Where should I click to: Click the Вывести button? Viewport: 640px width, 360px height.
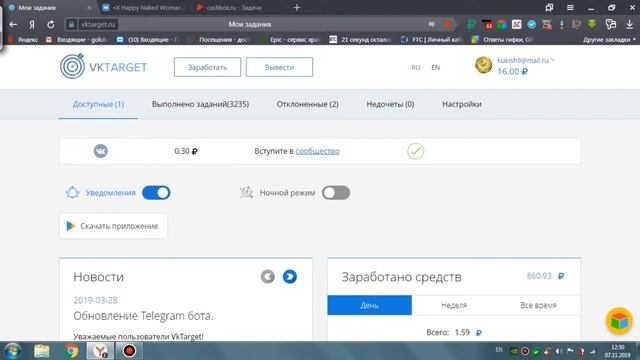(x=279, y=67)
